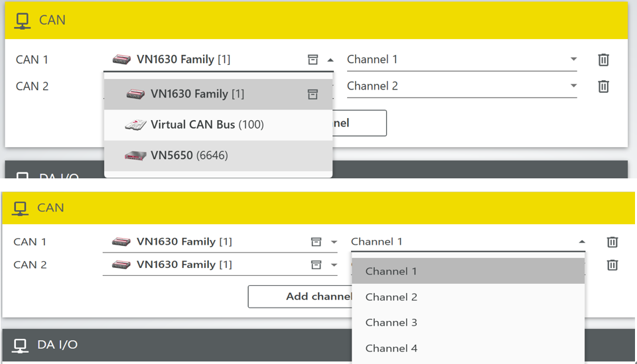Click the archive icon in the lower CAN 2 row
This screenshot has width=637, height=364.
317,265
